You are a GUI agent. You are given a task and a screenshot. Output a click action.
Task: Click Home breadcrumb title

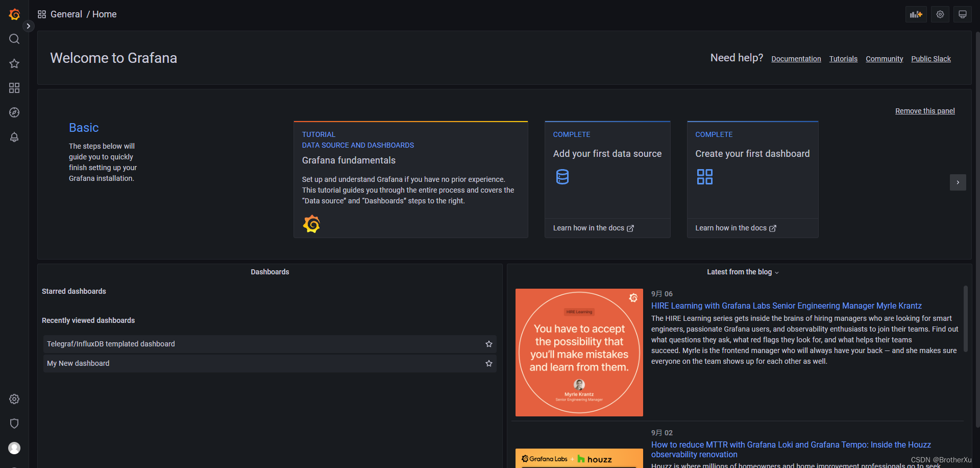(x=105, y=14)
